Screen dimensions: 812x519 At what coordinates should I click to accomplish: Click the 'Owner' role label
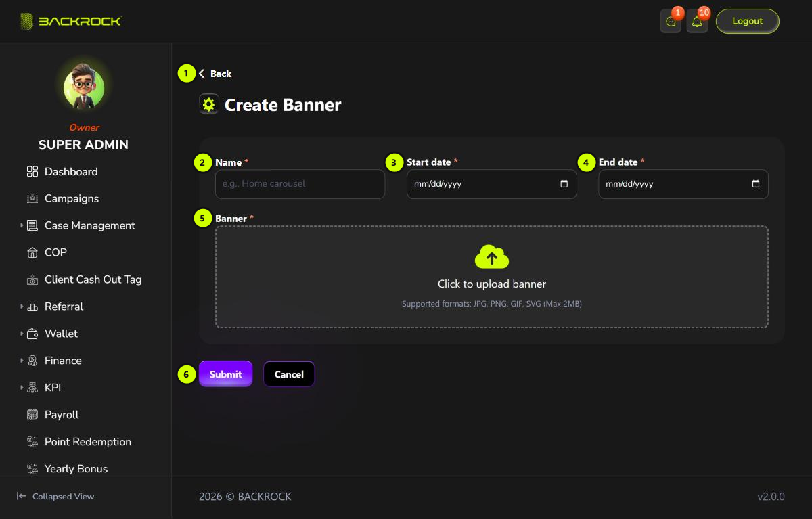click(84, 127)
